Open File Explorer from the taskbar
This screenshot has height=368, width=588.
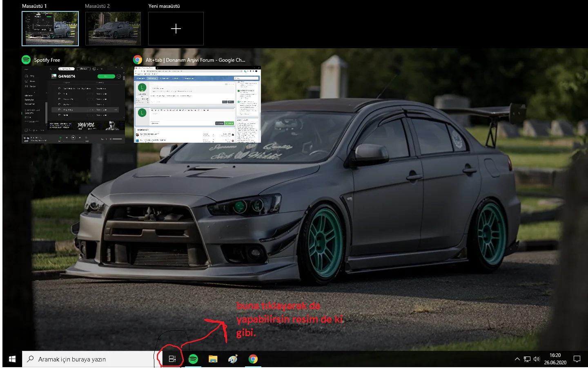pyautogui.click(x=213, y=359)
